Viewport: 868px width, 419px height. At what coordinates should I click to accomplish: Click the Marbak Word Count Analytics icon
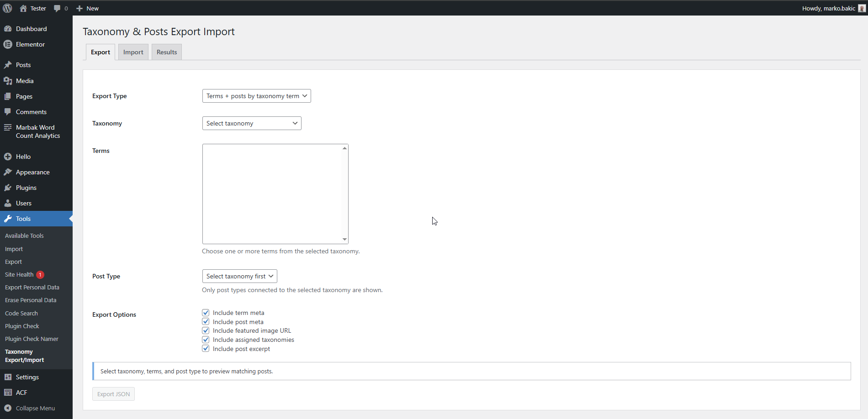click(x=8, y=127)
